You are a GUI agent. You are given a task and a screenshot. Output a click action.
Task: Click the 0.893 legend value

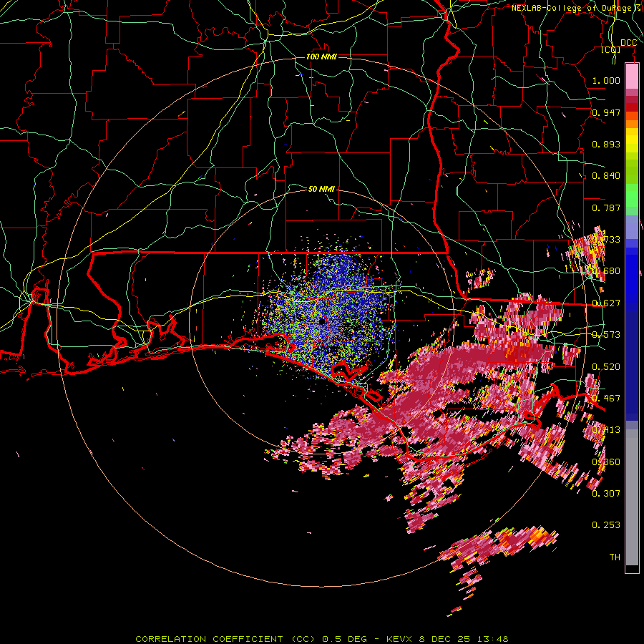tap(606, 144)
